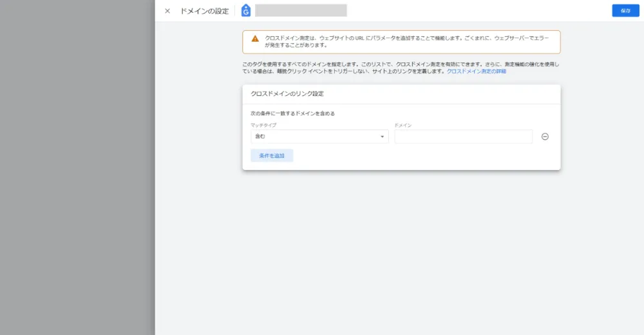Click the 保存 button

(x=625, y=11)
